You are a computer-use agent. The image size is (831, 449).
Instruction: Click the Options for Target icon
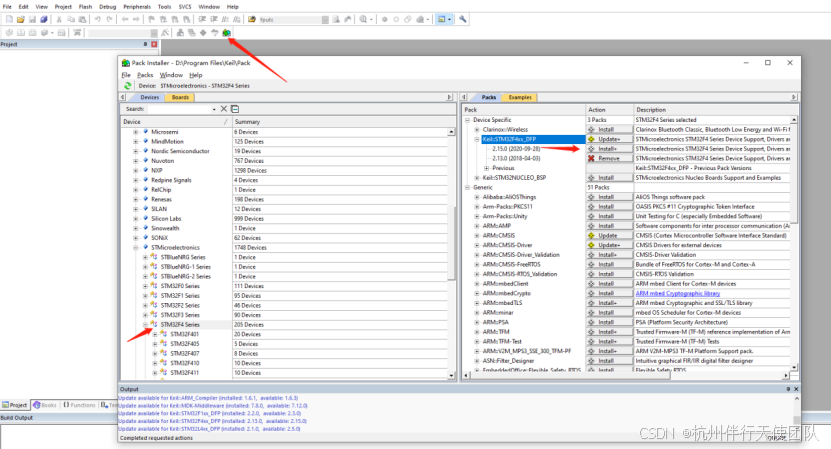click(x=165, y=33)
